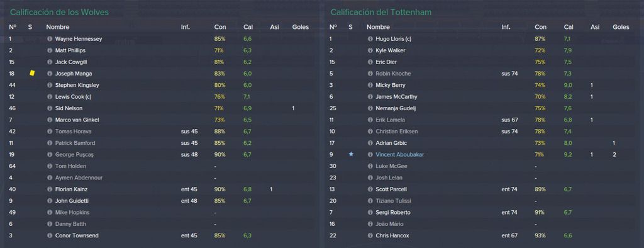Select Florian Kainz row
Viewport: 644px width, 248px height.
pyautogui.click(x=161, y=189)
